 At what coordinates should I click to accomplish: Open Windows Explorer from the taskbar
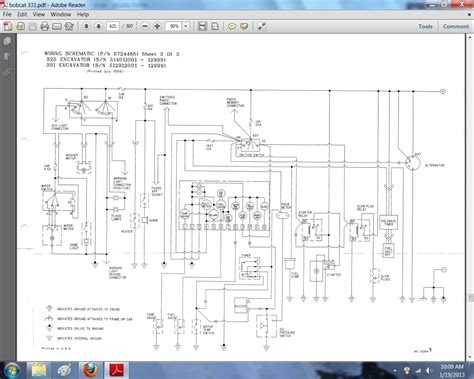[39, 370]
